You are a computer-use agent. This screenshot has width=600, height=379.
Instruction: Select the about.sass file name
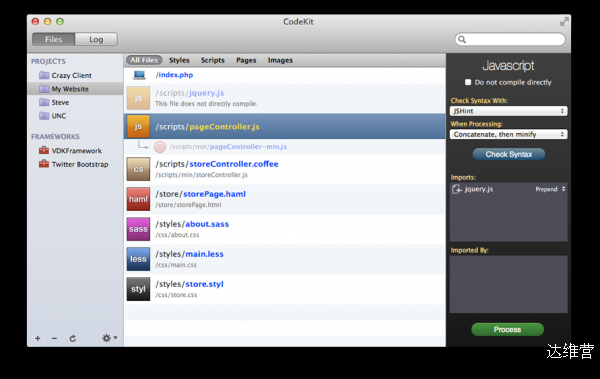pyautogui.click(x=207, y=224)
